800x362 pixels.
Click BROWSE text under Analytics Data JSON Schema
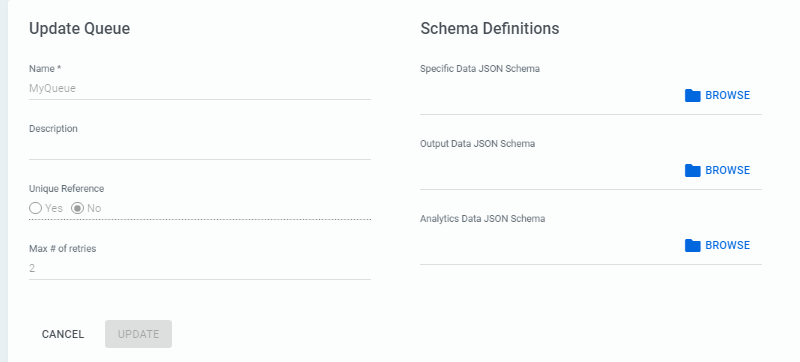pos(728,245)
